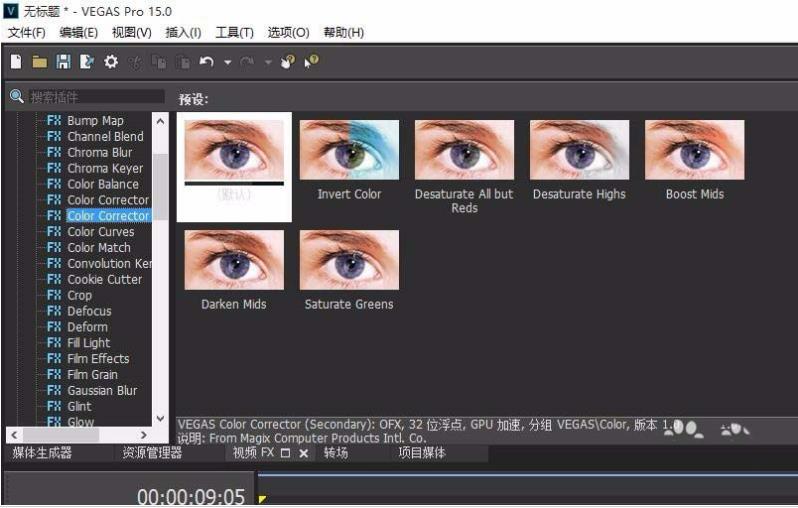
Task: Select the Convolution Kernel effect
Action: [x=109, y=263]
